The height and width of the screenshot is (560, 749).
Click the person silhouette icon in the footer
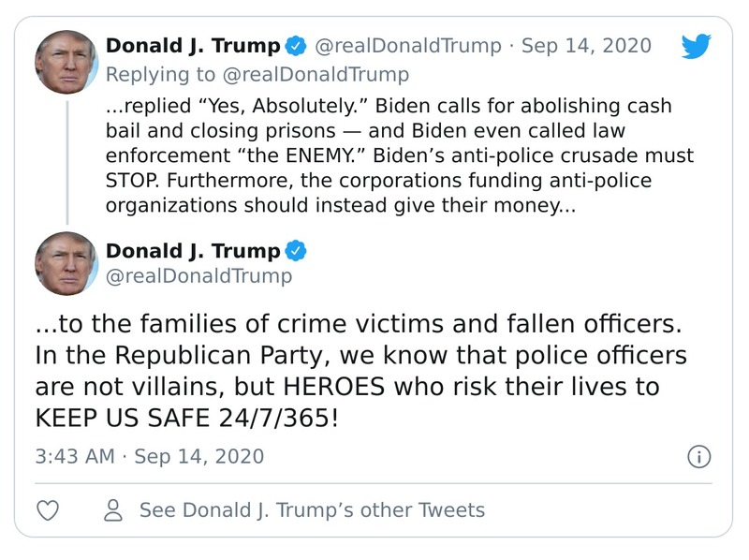(x=112, y=510)
